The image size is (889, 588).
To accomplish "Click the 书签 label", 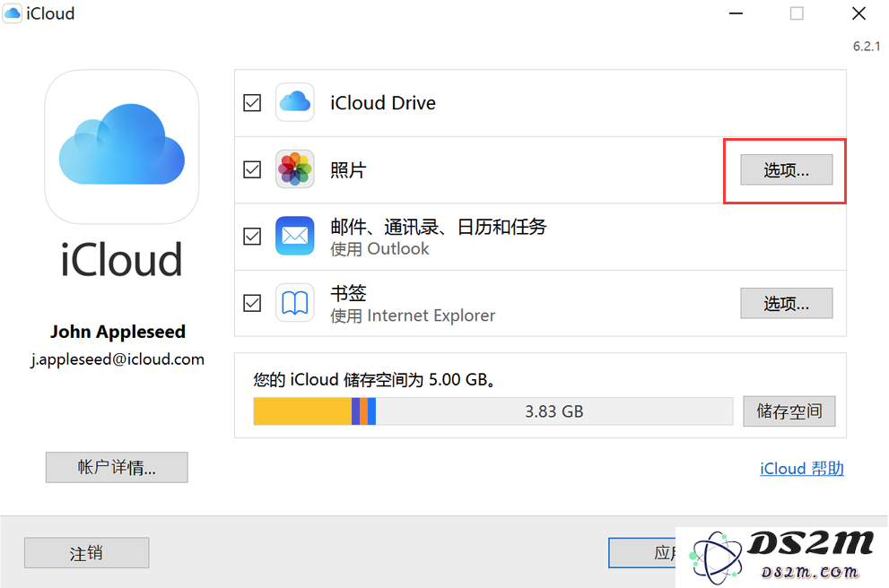I will click(349, 293).
